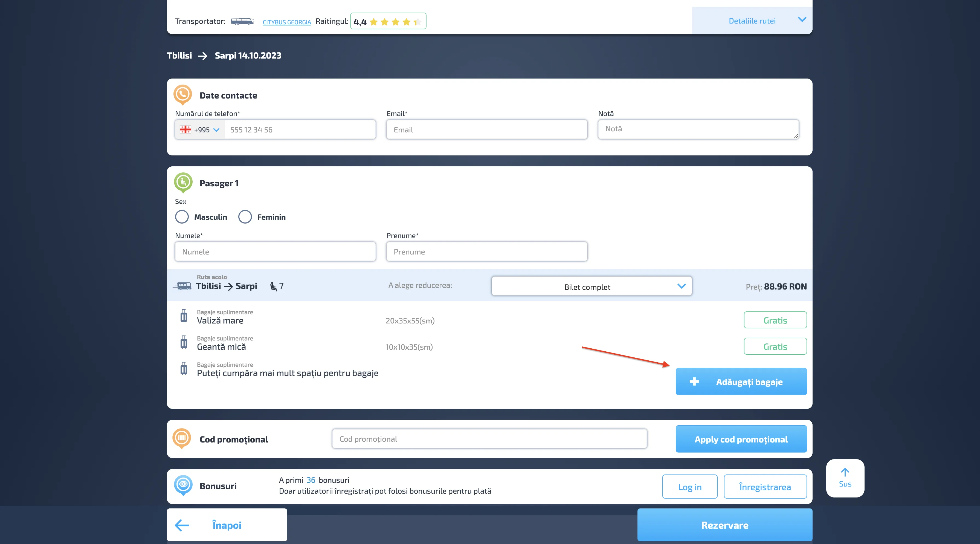The image size is (980, 544).
Task: Click the Sus scroll-to-top arrow
Action: coord(845,478)
